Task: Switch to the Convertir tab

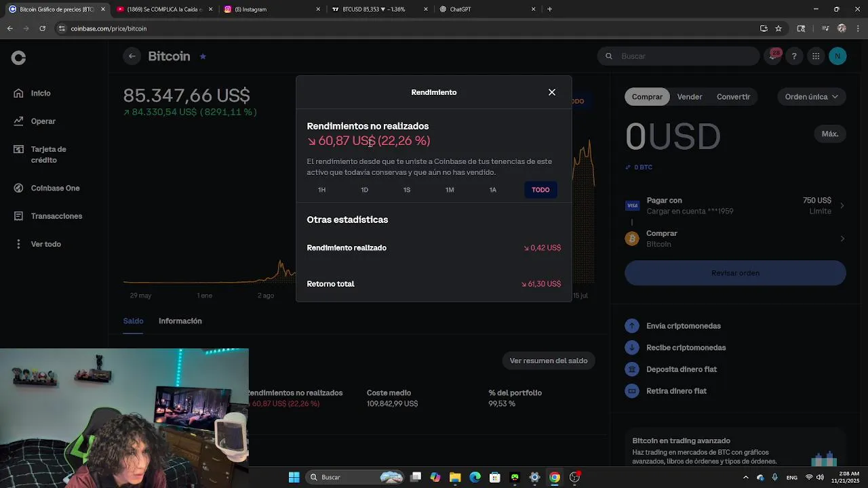Action: pos(734,97)
